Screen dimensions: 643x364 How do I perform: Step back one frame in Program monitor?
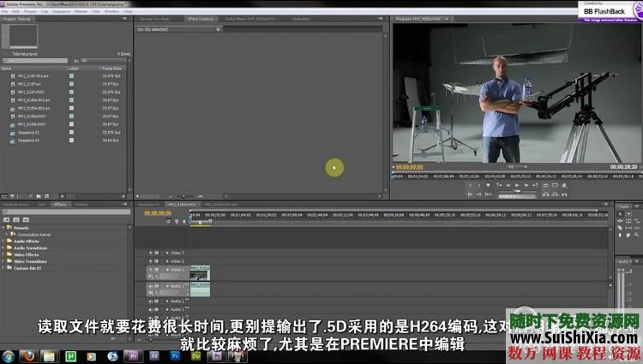coord(508,186)
